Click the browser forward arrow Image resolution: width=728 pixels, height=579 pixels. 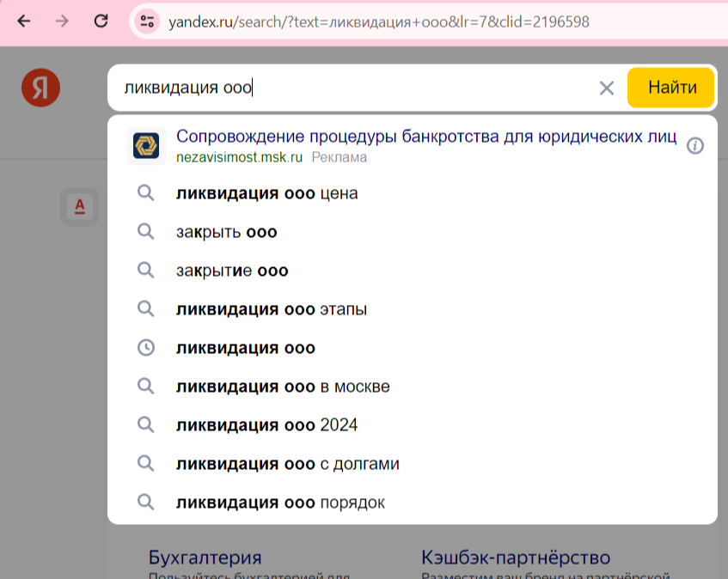(61, 21)
